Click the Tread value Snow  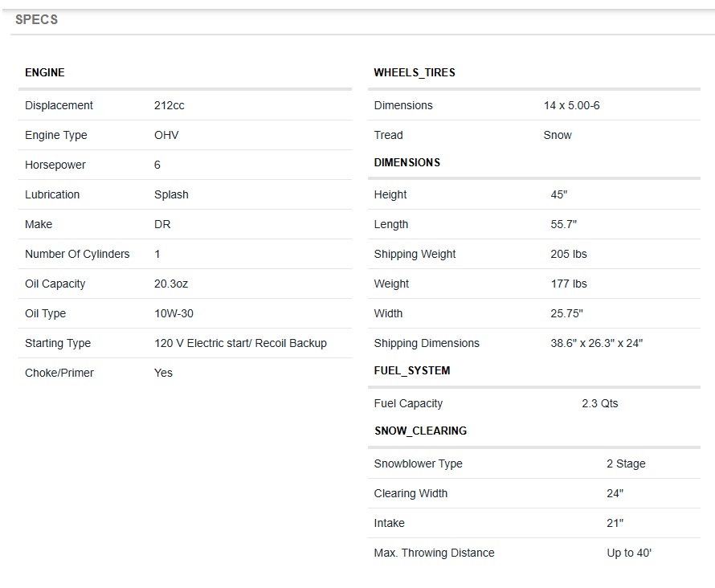[x=558, y=135]
